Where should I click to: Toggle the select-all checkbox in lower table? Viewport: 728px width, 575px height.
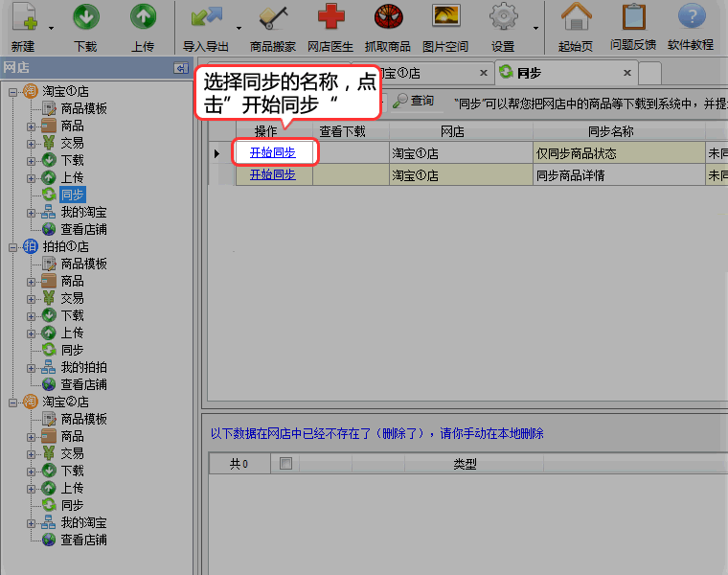[x=286, y=463]
